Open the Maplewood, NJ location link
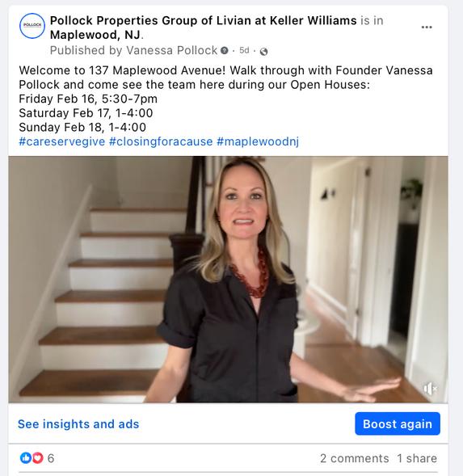Viewport: 463px width, 476px height. pos(95,35)
